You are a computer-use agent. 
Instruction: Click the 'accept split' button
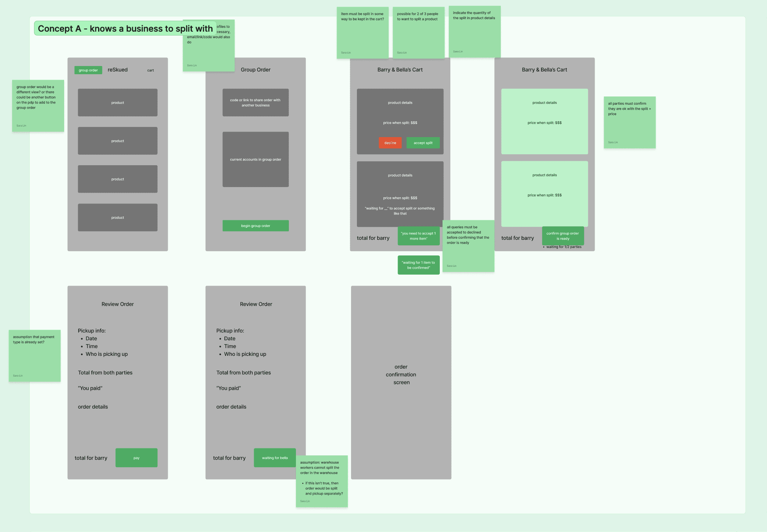coord(423,143)
